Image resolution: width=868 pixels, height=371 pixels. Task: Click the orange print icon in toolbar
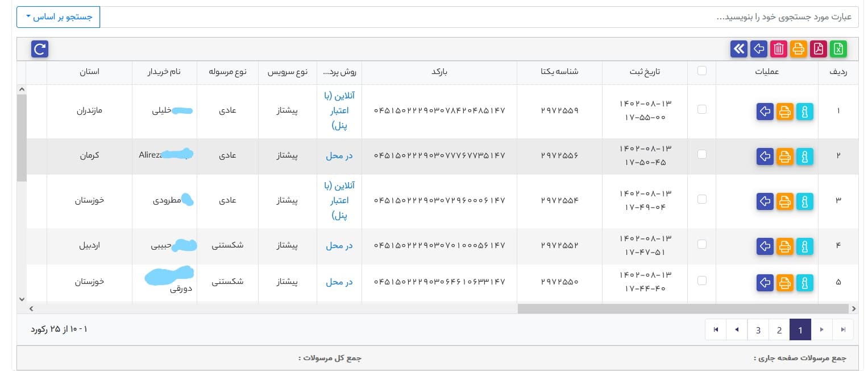[x=798, y=49]
